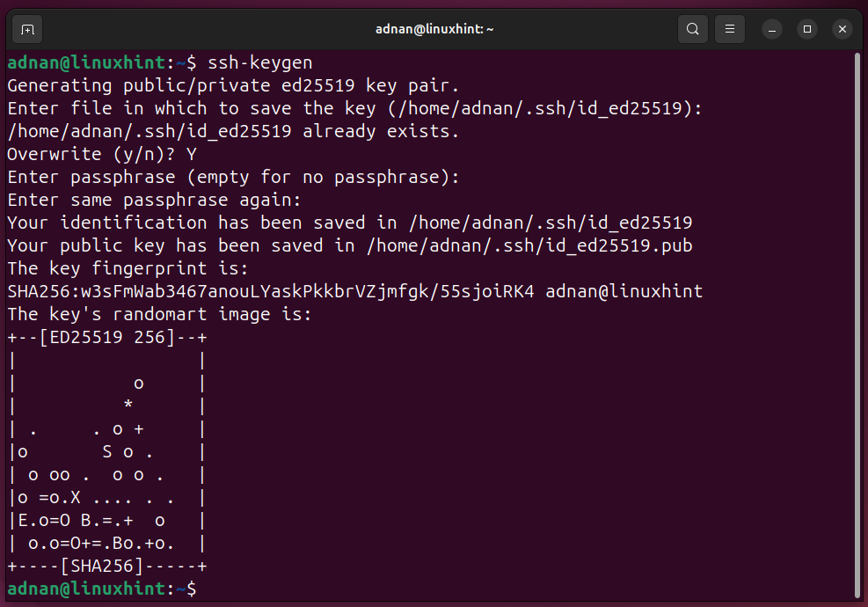Click the header title adnan@linuxhint: ~
The height and width of the screenshot is (607, 868).
[x=434, y=28]
